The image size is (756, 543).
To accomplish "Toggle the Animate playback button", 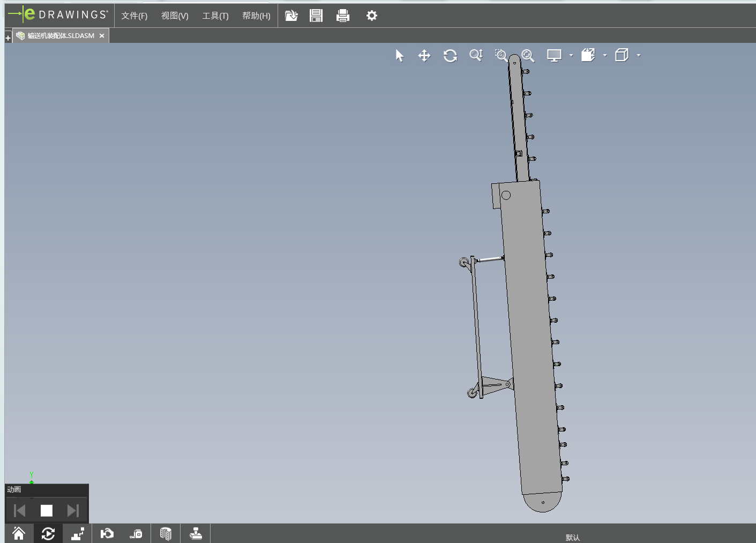I will pos(48,534).
